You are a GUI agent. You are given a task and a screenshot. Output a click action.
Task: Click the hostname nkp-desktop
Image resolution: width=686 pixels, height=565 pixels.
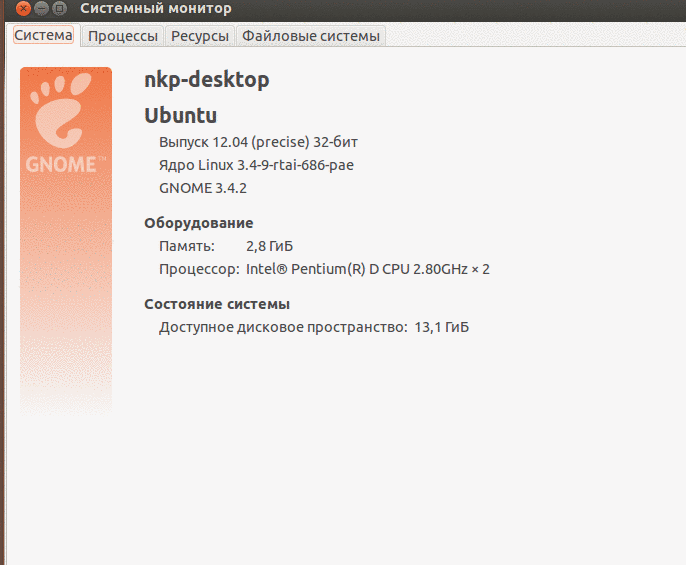click(x=207, y=80)
